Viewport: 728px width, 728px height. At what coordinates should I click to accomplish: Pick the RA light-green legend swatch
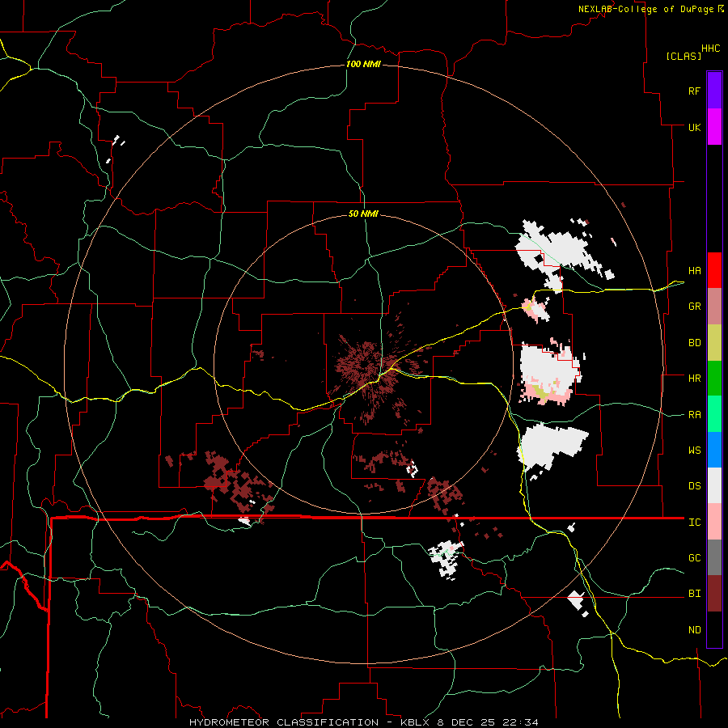pyautogui.click(x=714, y=414)
